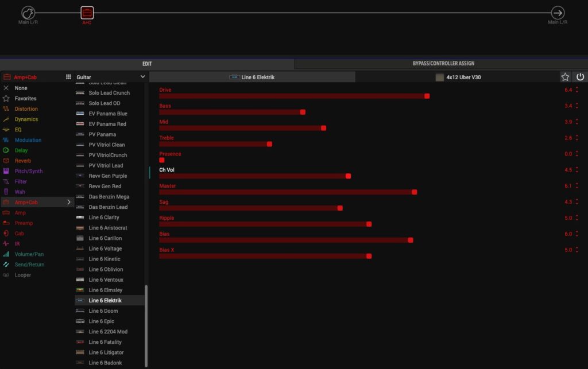Choose the Revv Gen Purple amp
This screenshot has width=588, height=369.
[108, 176]
